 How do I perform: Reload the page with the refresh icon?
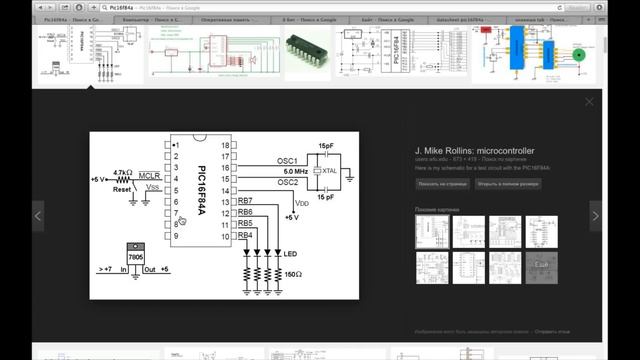560,8
